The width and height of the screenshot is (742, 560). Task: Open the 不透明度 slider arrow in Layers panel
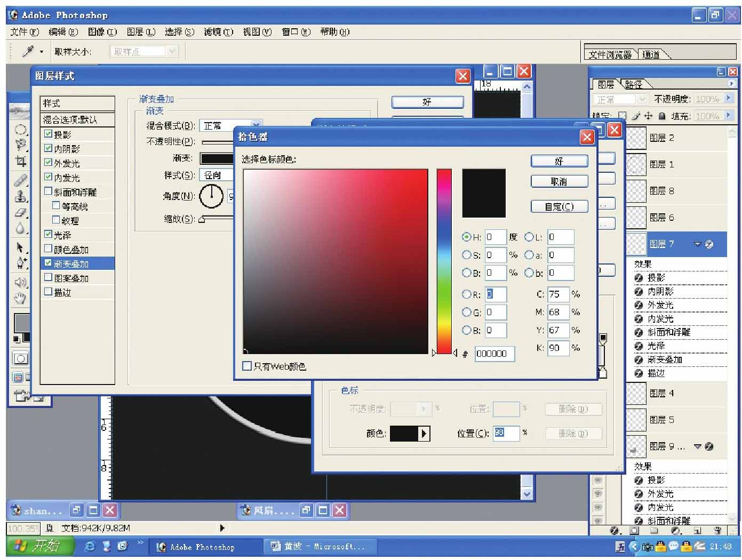(729, 99)
